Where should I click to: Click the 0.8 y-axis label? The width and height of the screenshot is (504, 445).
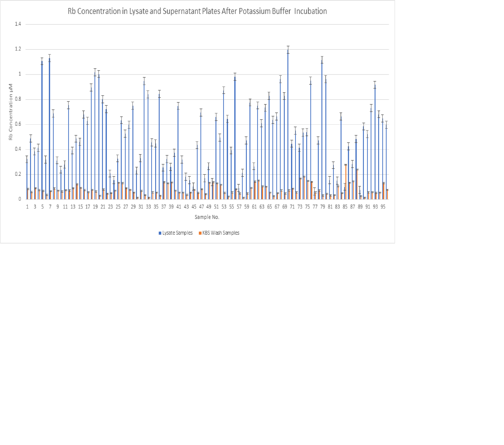pos(18,99)
